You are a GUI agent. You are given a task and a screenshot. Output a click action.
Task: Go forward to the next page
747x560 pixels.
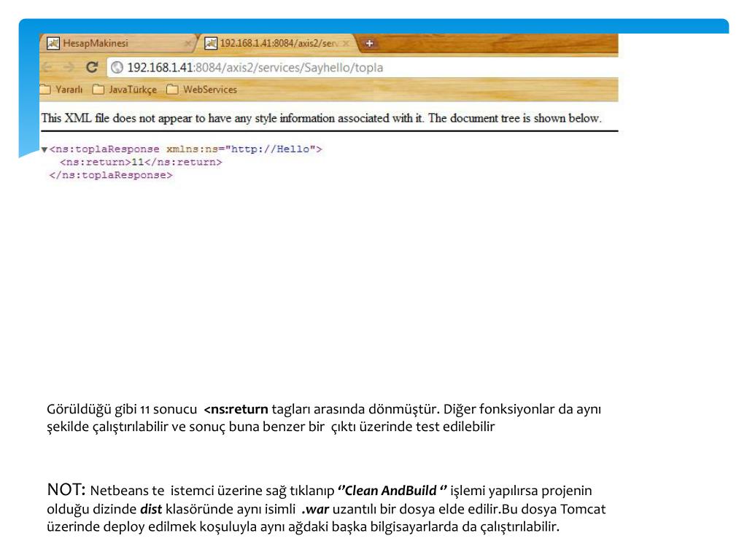tap(69, 68)
